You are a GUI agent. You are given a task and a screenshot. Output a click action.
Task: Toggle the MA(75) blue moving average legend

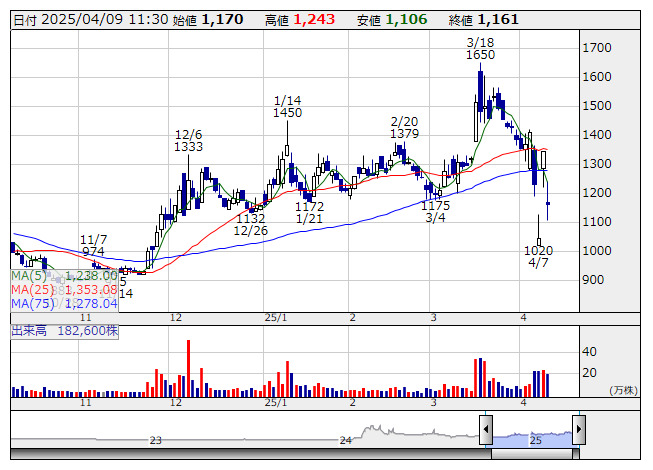point(64,304)
